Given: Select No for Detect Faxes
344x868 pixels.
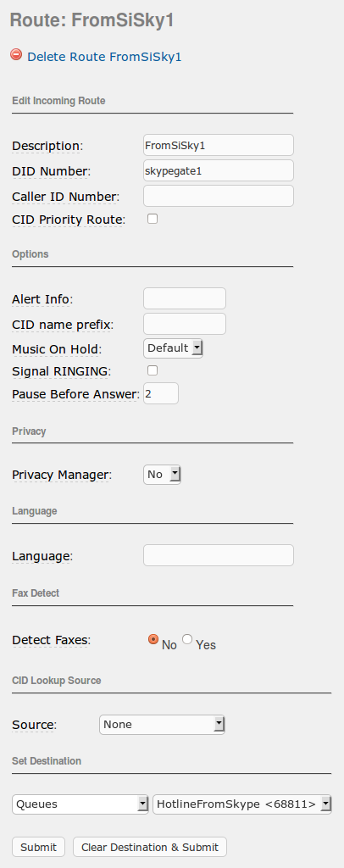Looking at the screenshot, I should [x=153, y=639].
